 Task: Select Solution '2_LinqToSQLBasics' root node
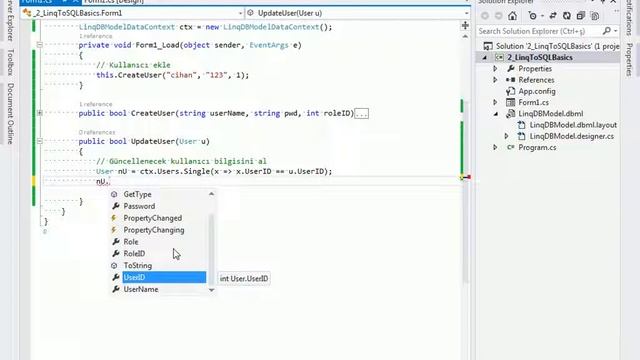(551, 46)
